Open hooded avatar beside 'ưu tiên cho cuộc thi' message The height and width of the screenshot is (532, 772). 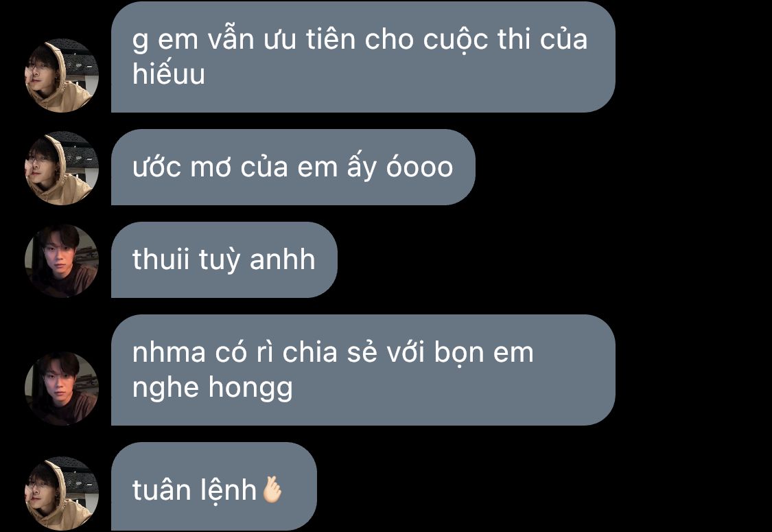tap(62, 76)
